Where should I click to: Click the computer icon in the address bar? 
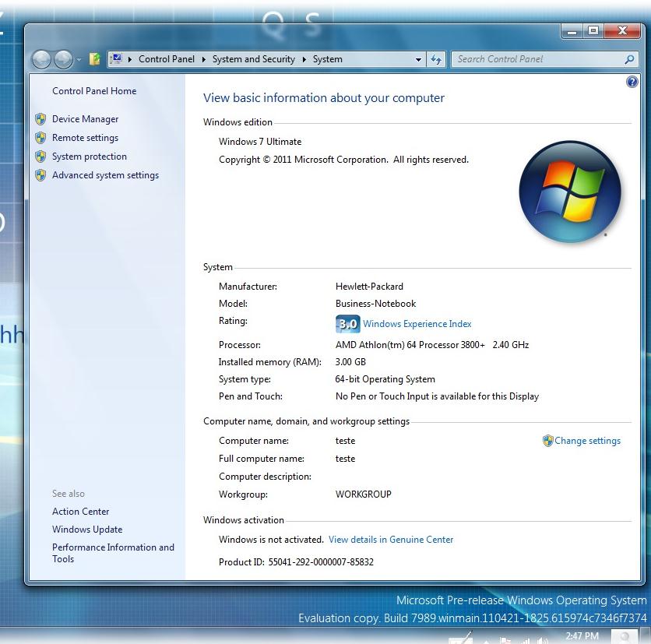click(117, 58)
